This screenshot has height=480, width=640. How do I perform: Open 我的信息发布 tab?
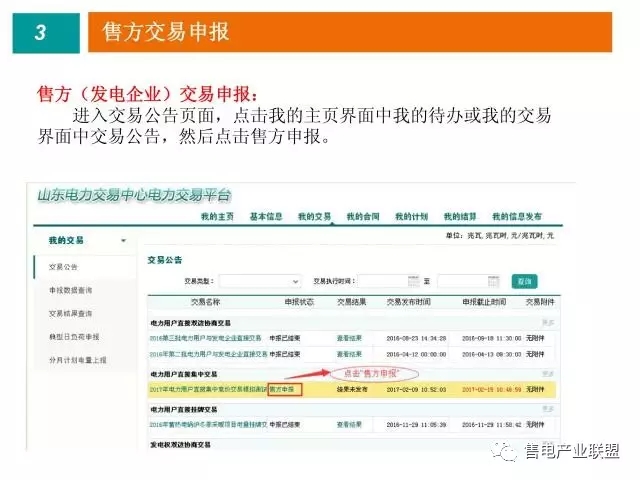tap(520, 216)
